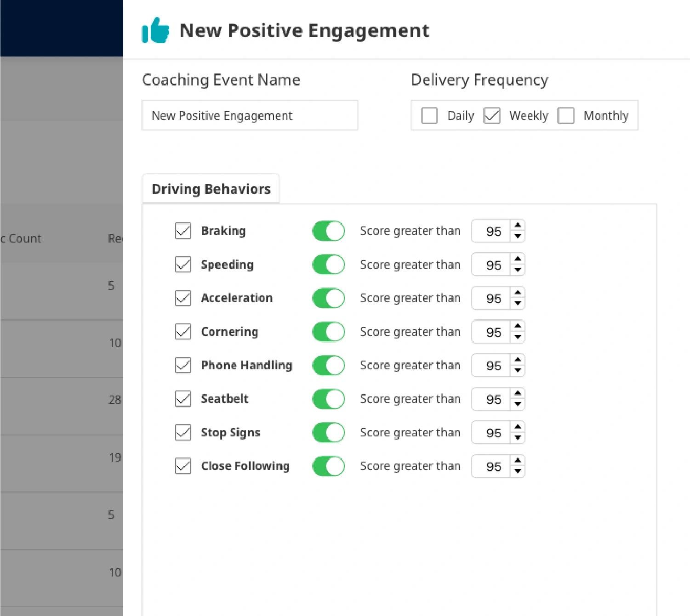Increase Phone Handling score up arrow
This screenshot has width=690, height=616.
coord(518,359)
